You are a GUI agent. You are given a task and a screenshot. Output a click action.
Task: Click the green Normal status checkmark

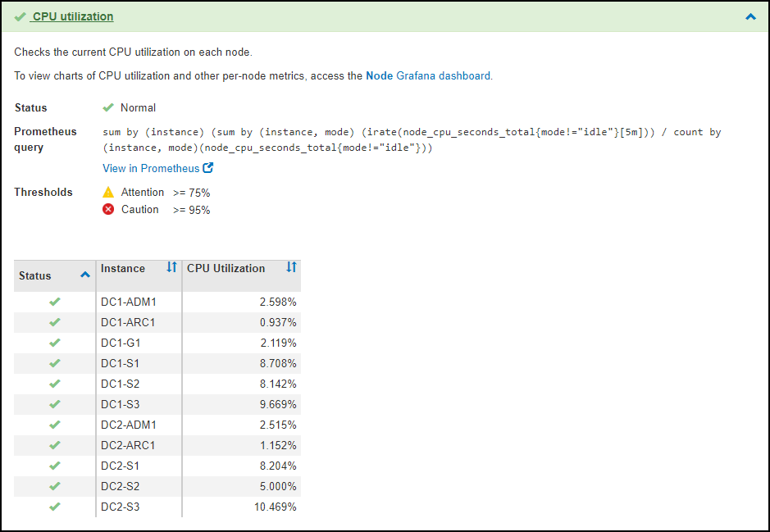[x=107, y=107]
